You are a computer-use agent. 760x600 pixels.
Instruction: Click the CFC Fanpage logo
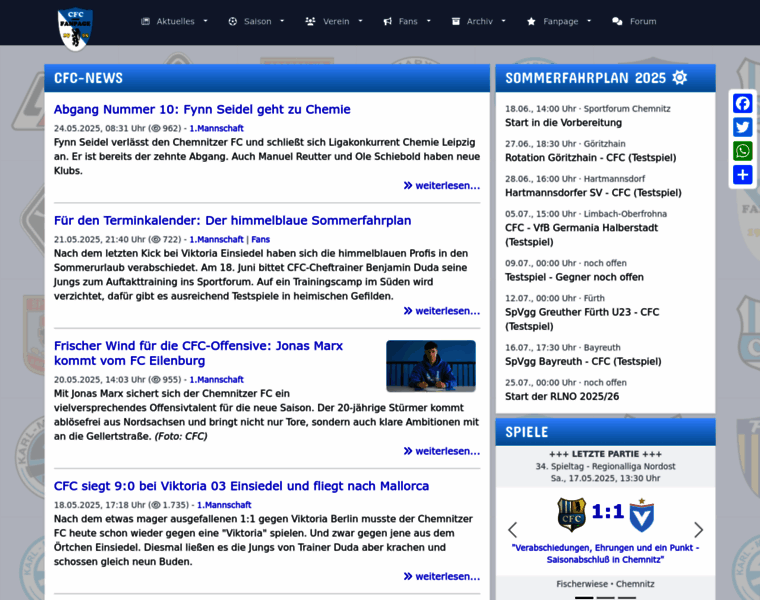click(75, 29)
